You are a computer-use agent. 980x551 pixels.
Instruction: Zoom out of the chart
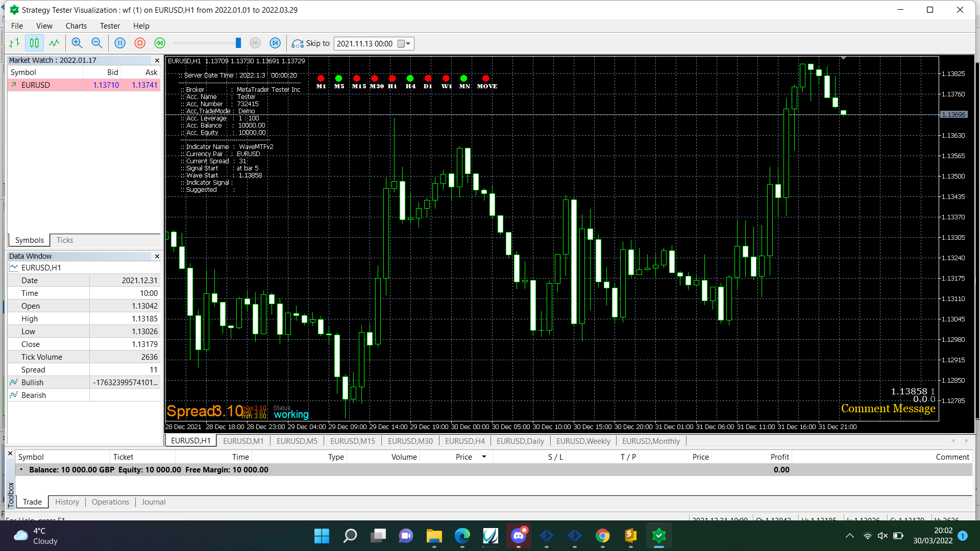(x=97, y=43)
